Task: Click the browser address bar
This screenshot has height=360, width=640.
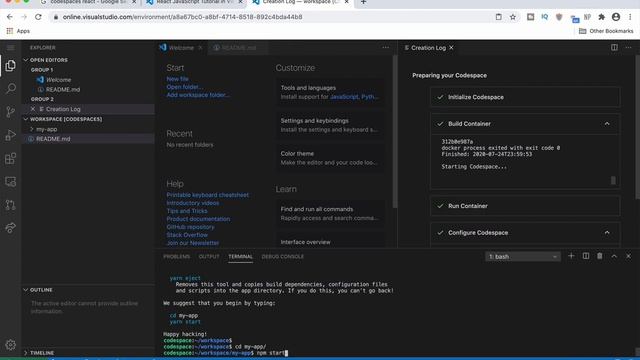Action: pos(269,17)
